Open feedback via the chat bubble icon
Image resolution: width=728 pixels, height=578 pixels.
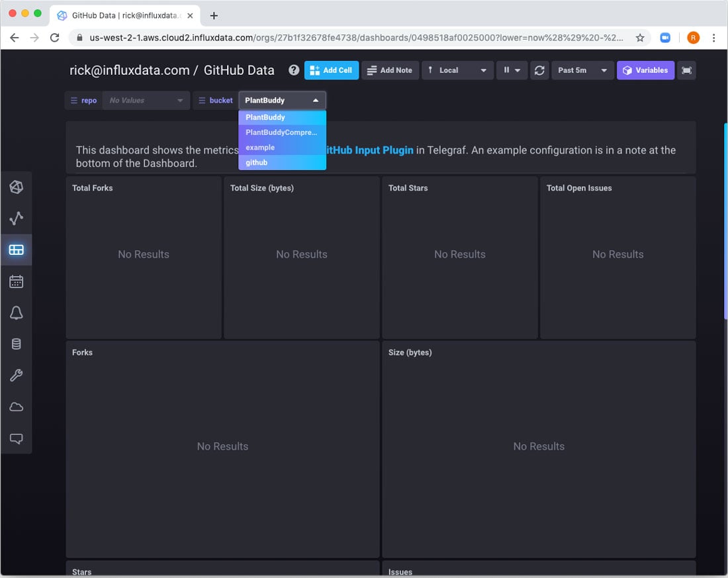[17, 438]
